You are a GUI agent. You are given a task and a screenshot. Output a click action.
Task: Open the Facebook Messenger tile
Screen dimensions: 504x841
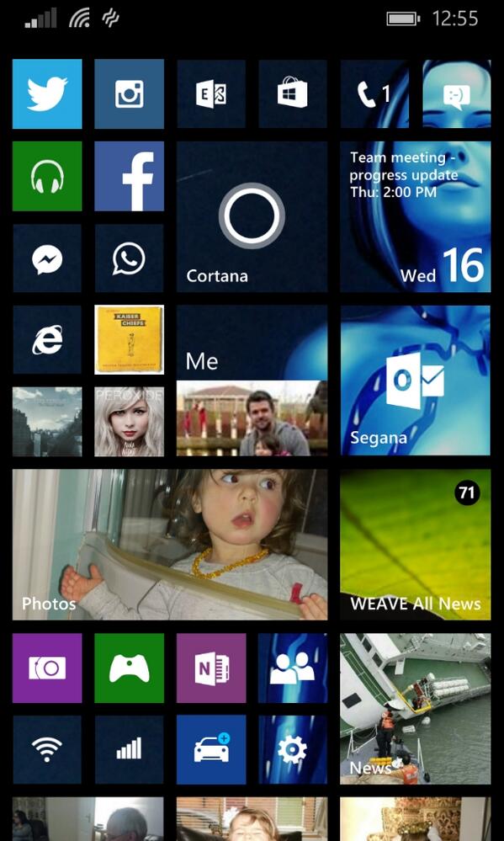coord(47,258)
